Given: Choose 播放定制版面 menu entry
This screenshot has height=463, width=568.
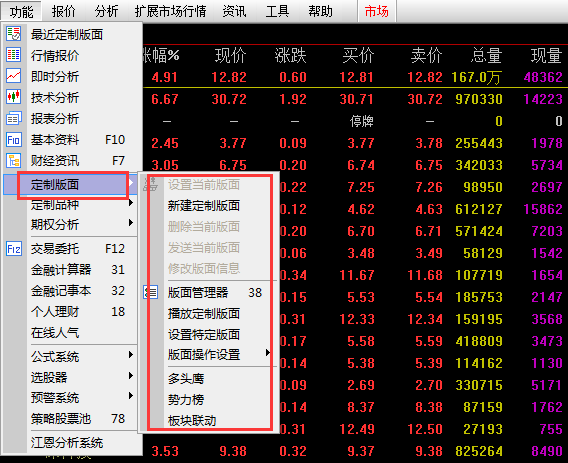Looking at the screenshot, I should pos(204,314).
